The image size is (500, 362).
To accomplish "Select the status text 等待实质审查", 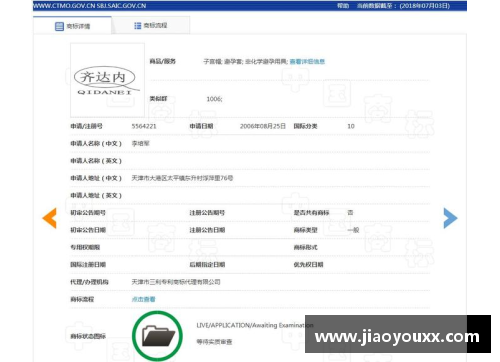I will pos(214,342).
